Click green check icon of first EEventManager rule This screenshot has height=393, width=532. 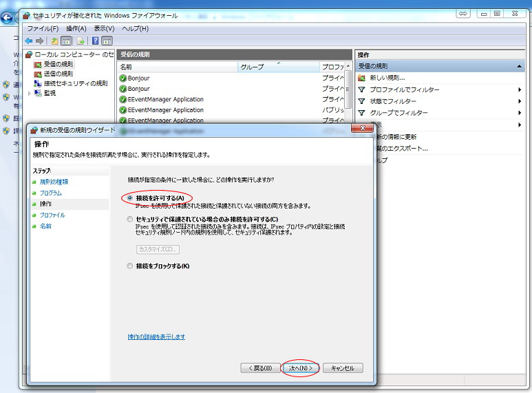pyautogui.click(x=123, y=99)
